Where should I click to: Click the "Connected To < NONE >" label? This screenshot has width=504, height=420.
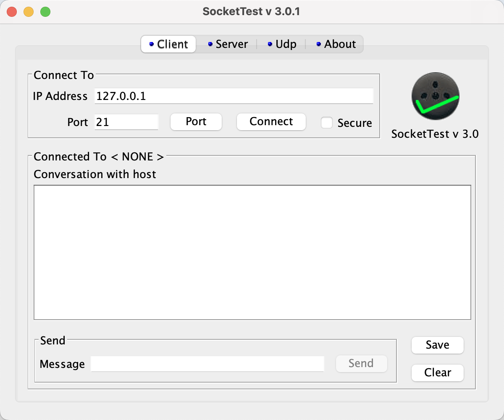(99, 157)
